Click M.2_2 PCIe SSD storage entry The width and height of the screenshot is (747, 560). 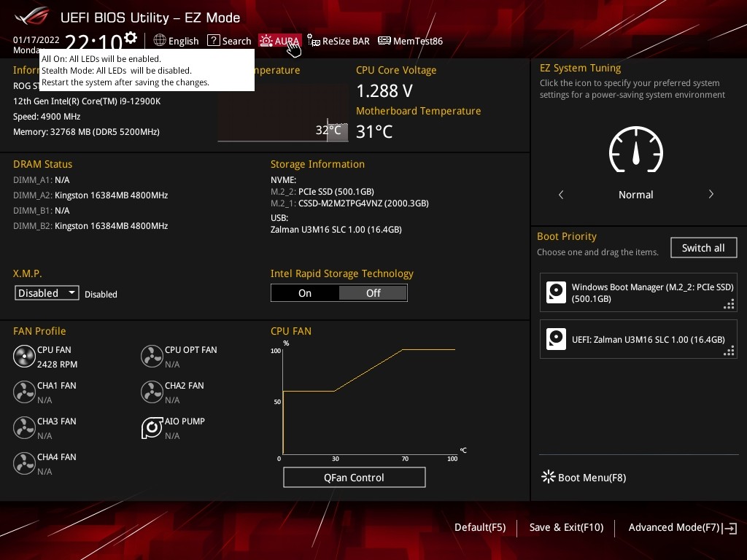pos(322,192)
